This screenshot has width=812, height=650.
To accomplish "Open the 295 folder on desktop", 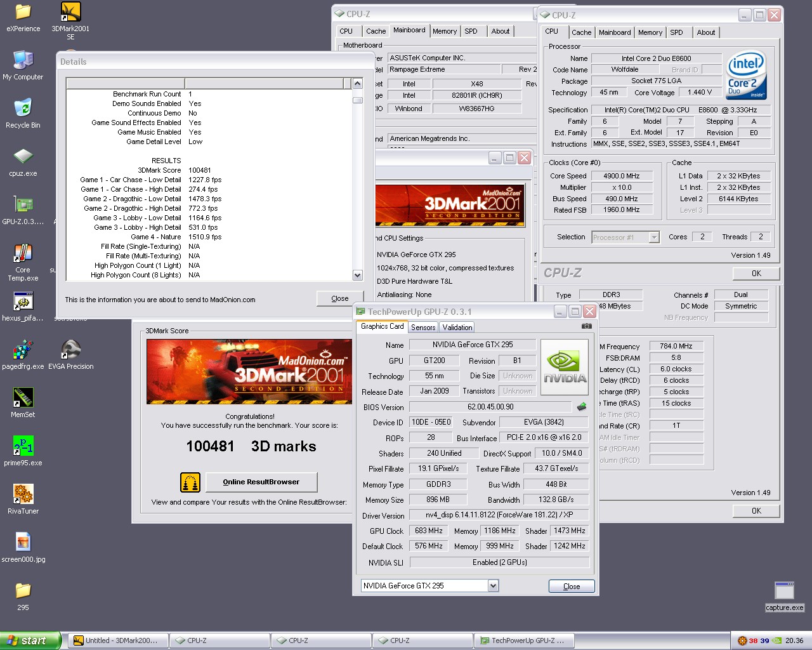I will pos(23,596).
